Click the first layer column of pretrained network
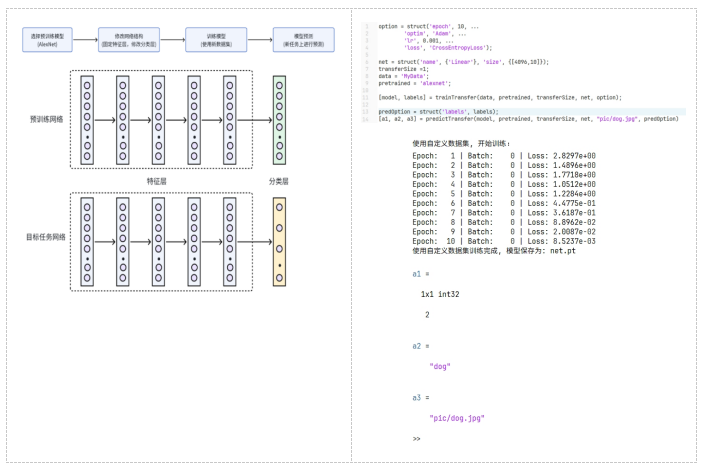This screenshot has width=705, height=467. [x=87, y=120]
